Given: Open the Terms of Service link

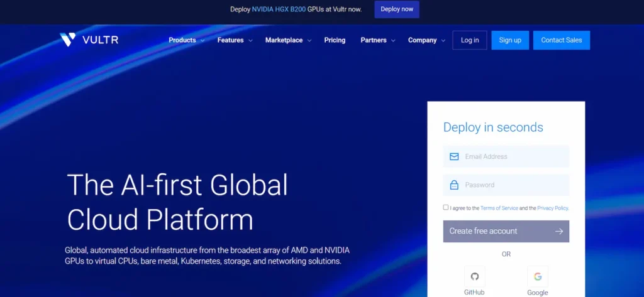Looking at the screenshot, I should click(x=499, y=208).
